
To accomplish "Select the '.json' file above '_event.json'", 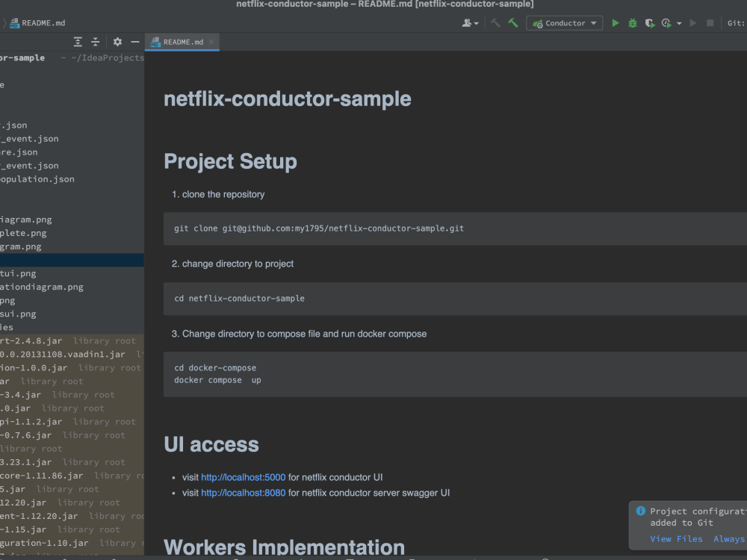I will pyautogui.click(x=72, y=125).
